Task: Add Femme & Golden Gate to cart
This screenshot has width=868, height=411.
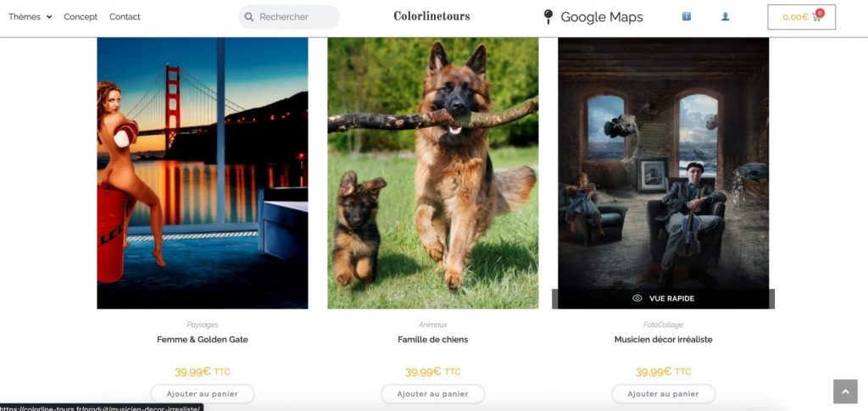Action: coord(203,394)
